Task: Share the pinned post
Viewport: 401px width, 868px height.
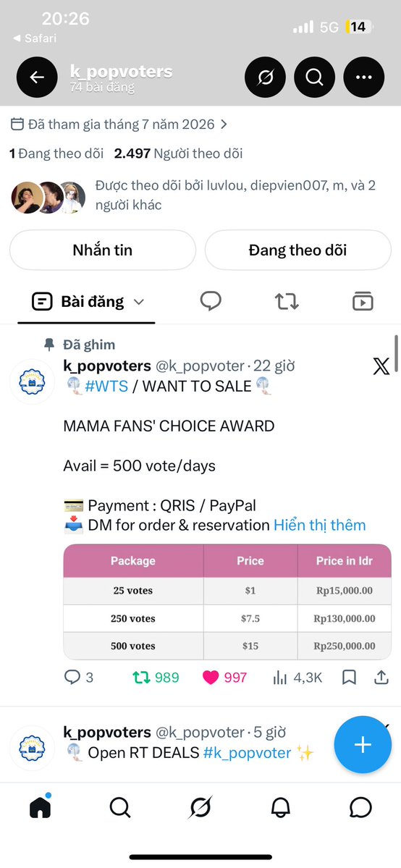Action: coord(381,677)
